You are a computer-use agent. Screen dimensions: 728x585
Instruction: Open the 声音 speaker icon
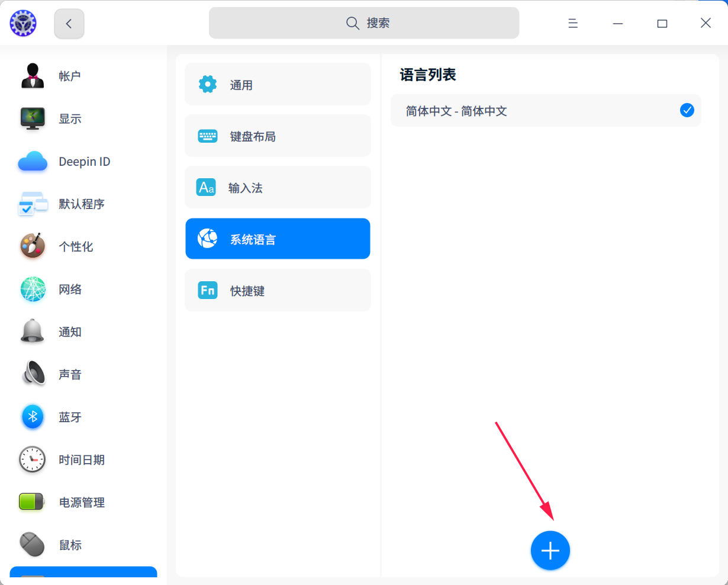(x=34, y=374)
